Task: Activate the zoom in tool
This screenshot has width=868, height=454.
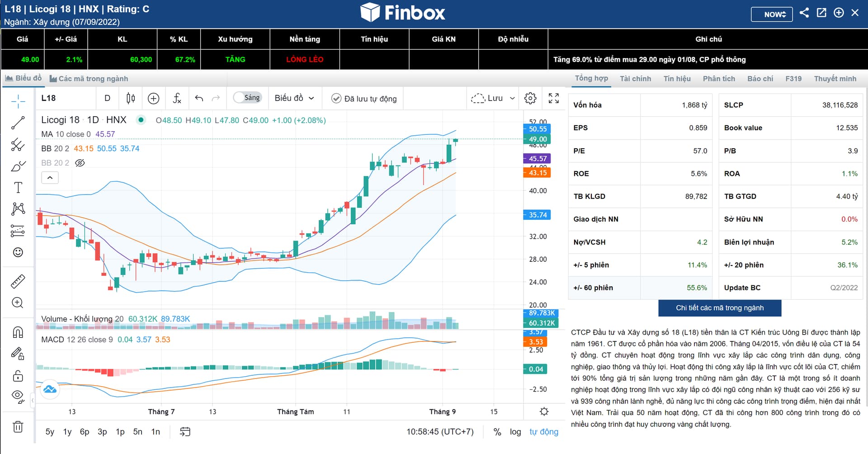Action: (18, 303)
